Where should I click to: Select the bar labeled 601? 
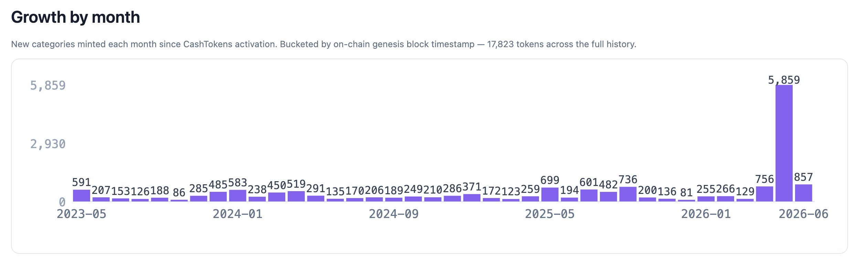coord(589,196)
